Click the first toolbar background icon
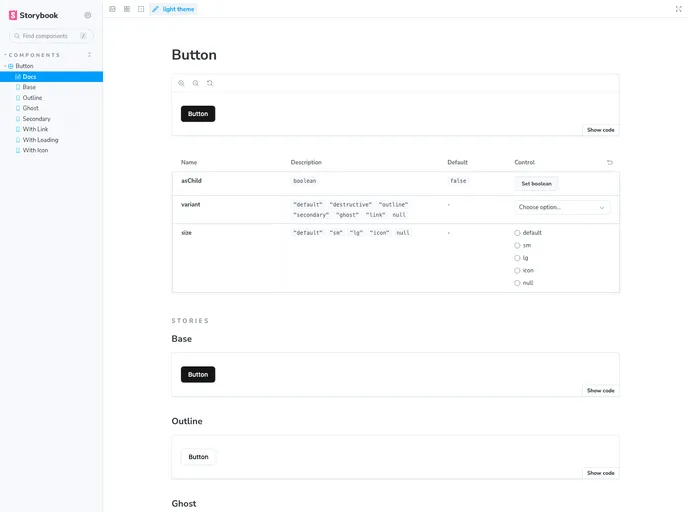688x512 pixels. (112, 9)
